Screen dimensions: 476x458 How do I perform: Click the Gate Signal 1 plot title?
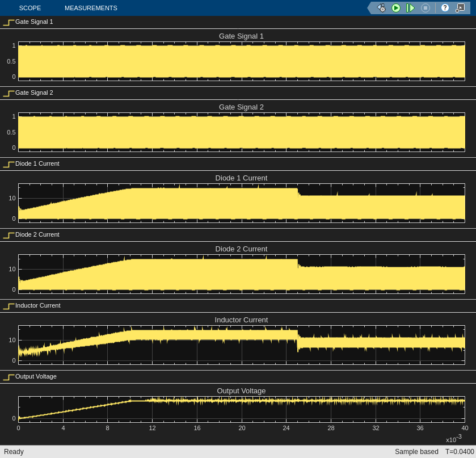click(x=241, y=36)
